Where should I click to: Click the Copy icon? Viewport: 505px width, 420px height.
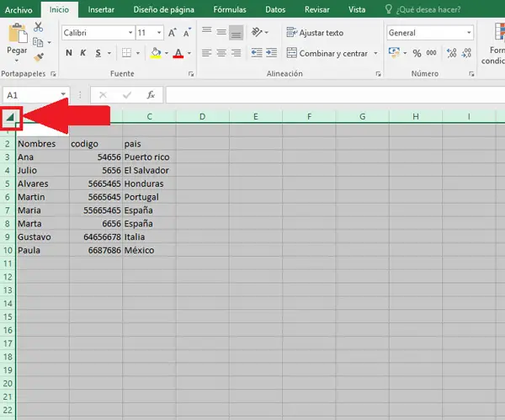pyautogui.click(x=38, y=42)
